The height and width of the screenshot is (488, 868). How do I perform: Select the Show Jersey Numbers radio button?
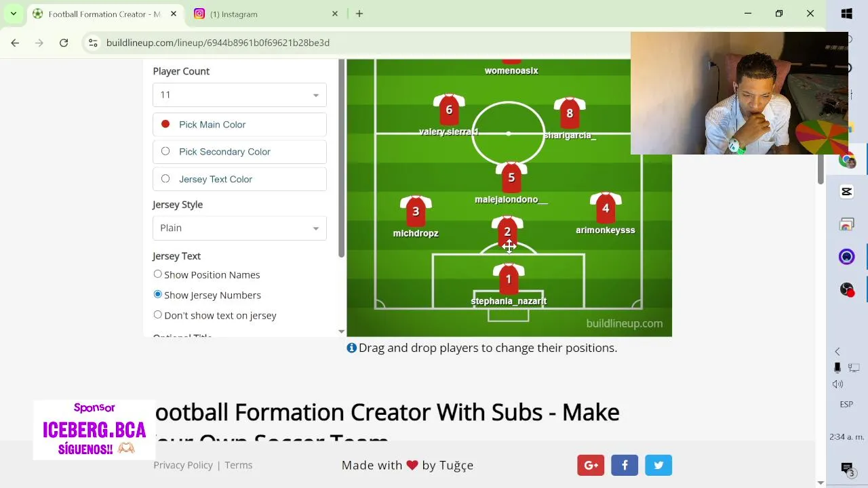point(157,294)
